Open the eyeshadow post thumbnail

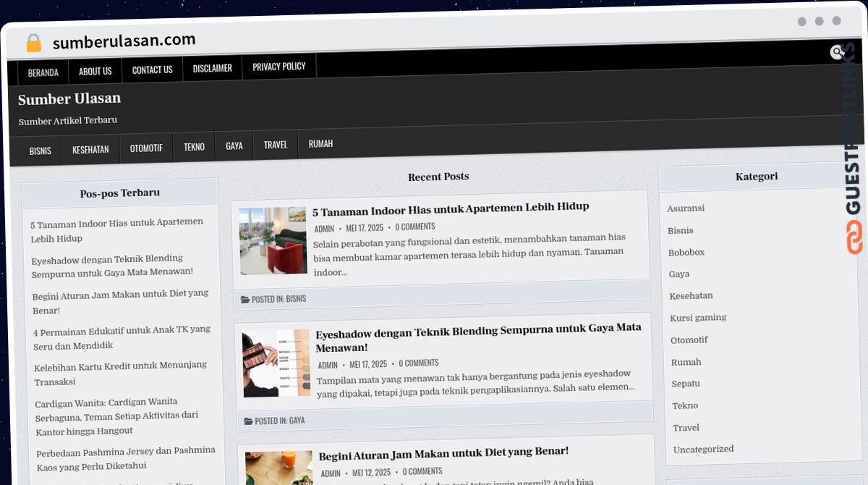click(x=276, y=364)
